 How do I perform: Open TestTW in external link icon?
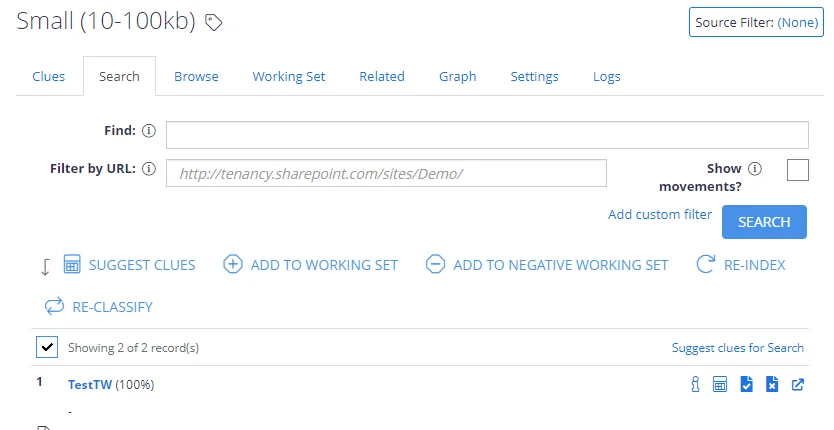[798, 384]
